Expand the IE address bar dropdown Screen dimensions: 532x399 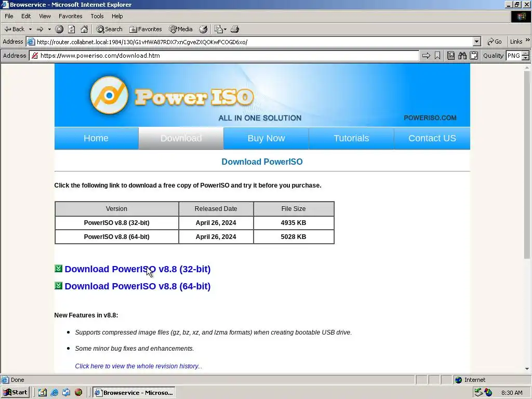pos(477,42)
